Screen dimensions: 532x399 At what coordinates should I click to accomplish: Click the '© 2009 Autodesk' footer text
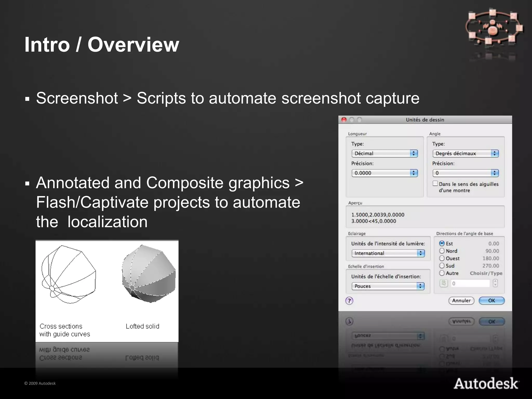[x=40, y=383]
